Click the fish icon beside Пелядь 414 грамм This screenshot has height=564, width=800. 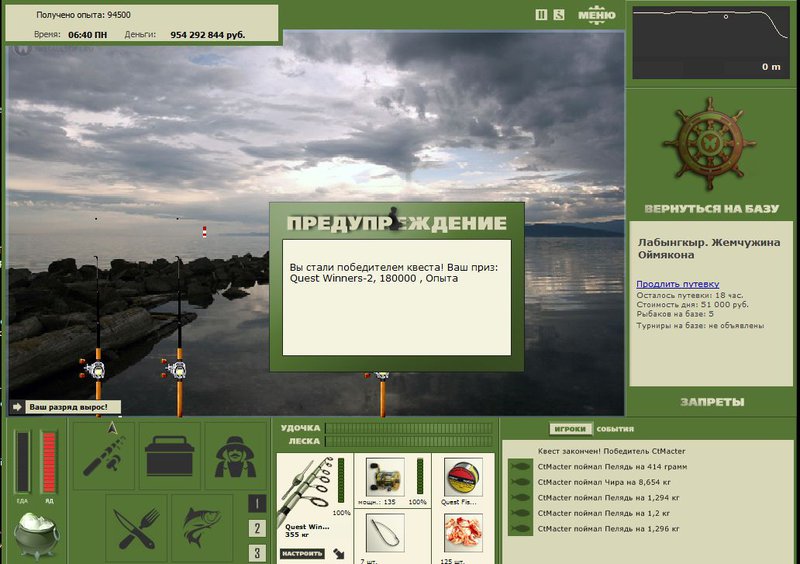(520, 467)
